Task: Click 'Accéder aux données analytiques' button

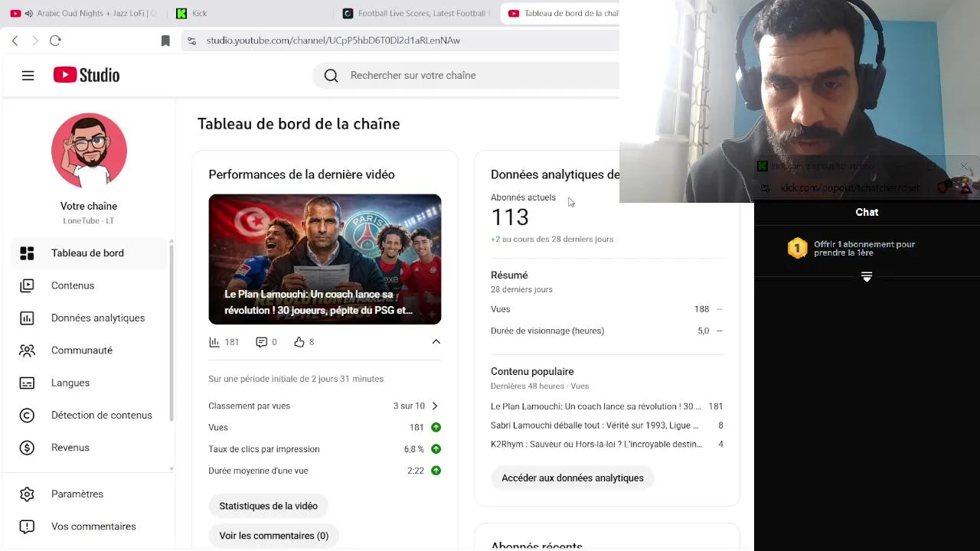Action: (x=573, y=478)
